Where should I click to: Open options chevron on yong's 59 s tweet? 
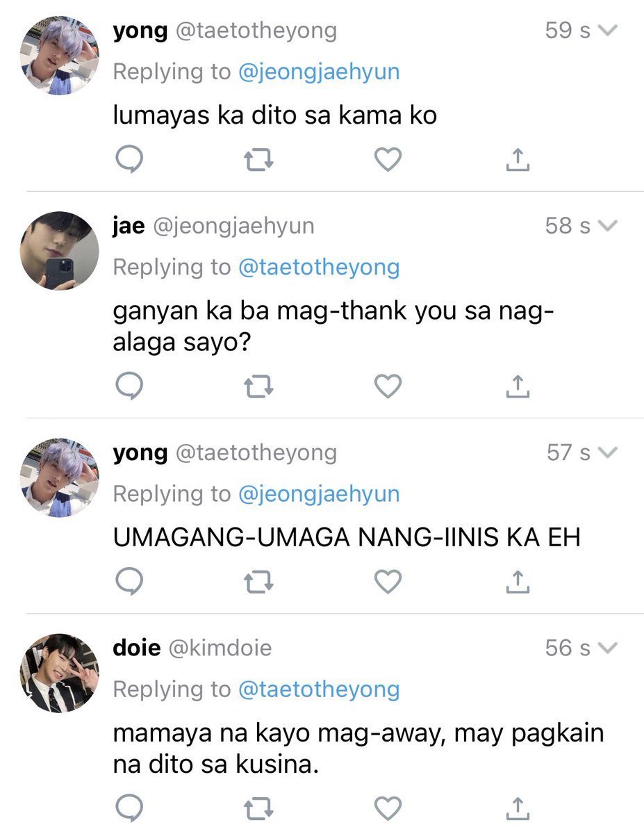(607, 31)
